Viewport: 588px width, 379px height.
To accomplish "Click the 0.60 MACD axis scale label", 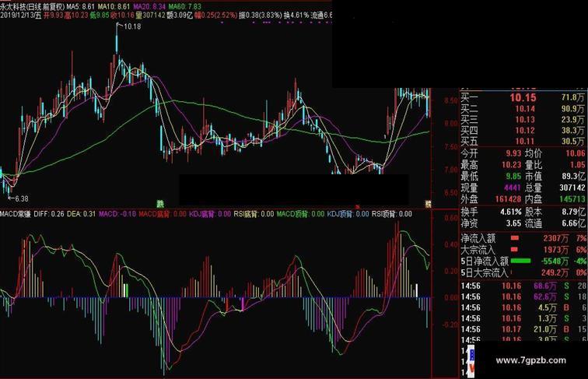I will click(x=450, y=218).
